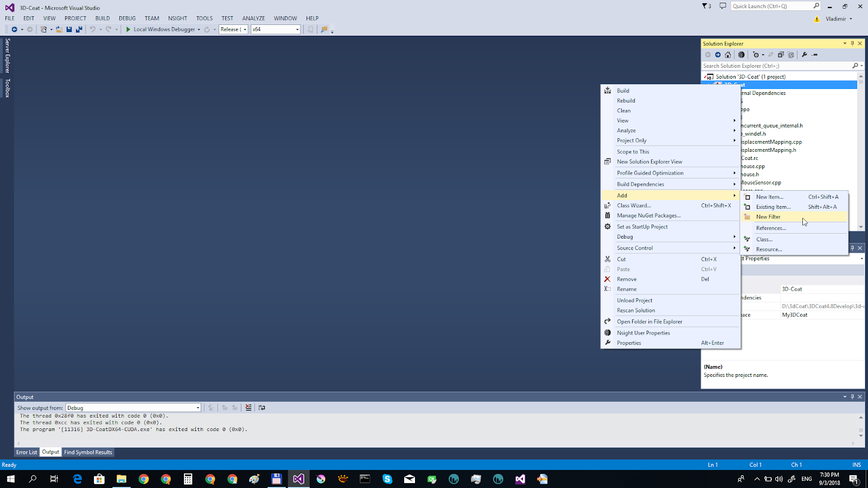This screenshot has width=868, height=488.
Task: Switch to the Error List tab
Action: coord(27,452)
